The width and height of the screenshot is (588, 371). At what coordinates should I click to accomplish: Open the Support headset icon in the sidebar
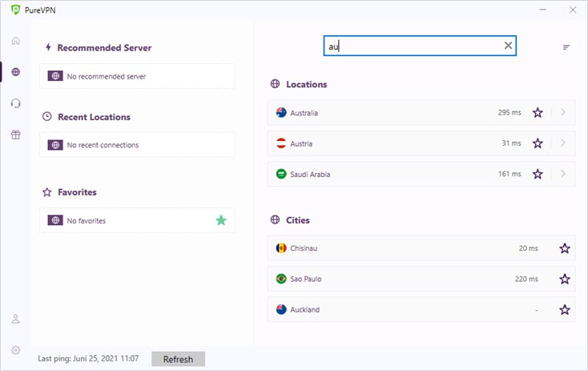(x=15, y=103)
